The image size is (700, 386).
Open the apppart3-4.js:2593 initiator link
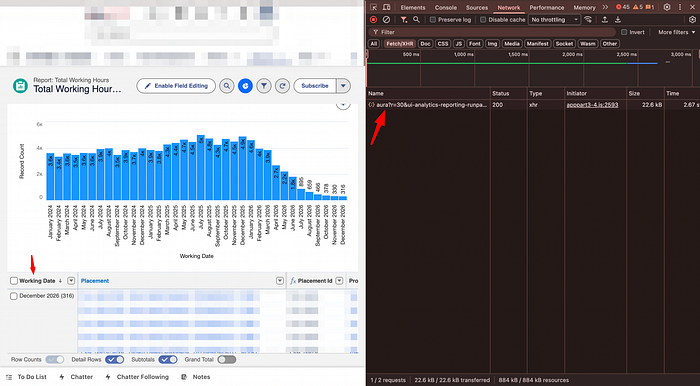(x=592, y=105)
